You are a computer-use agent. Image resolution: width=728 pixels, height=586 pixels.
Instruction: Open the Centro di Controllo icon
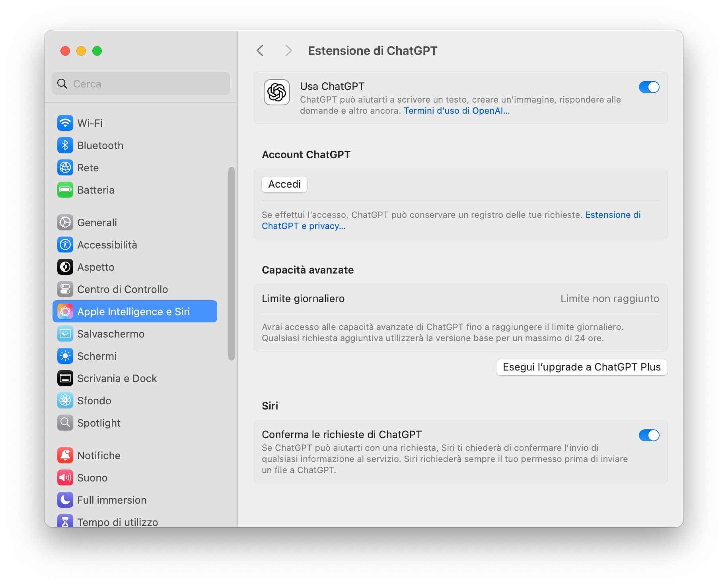(65, 289)
